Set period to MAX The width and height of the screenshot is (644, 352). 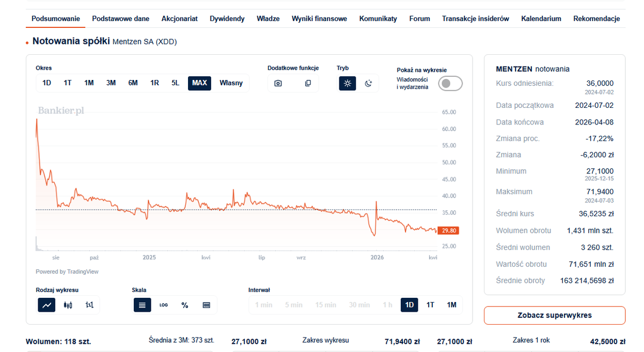(x=200, y=83)
